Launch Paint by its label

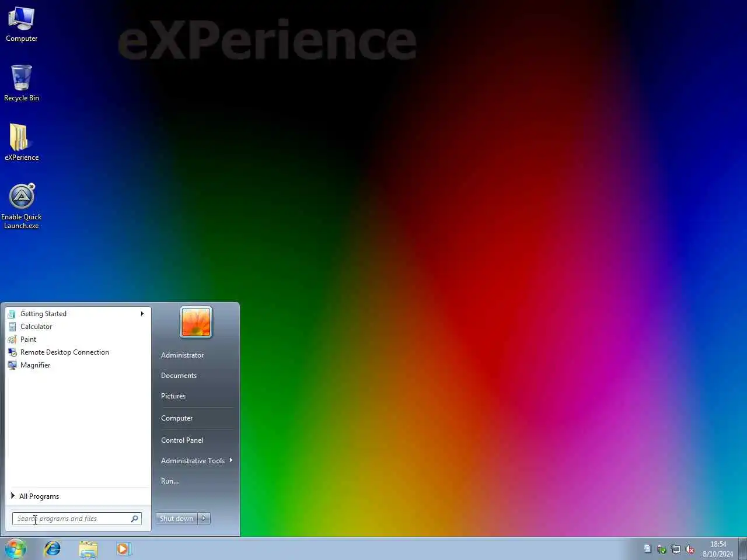28,339
